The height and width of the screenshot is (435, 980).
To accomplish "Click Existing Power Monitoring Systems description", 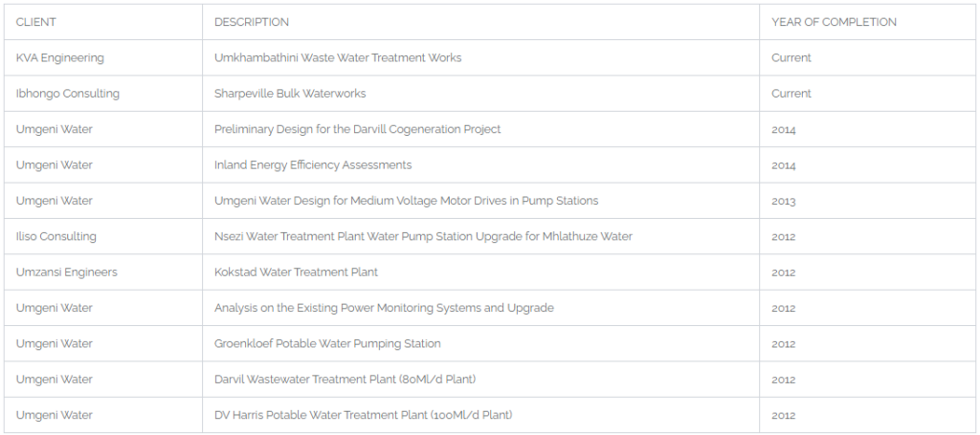I will pos(384,308).
